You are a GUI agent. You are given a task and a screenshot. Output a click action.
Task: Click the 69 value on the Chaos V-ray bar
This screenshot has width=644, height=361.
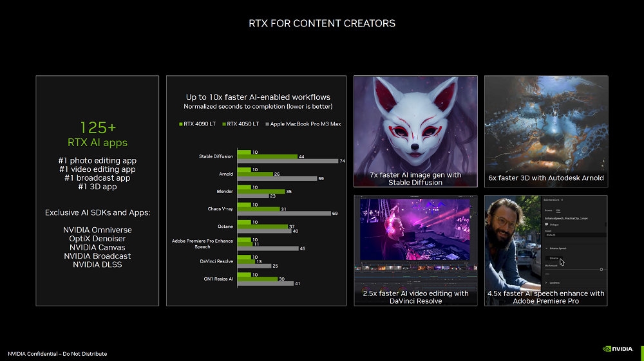pyautogui.click(x=335, y=214)
